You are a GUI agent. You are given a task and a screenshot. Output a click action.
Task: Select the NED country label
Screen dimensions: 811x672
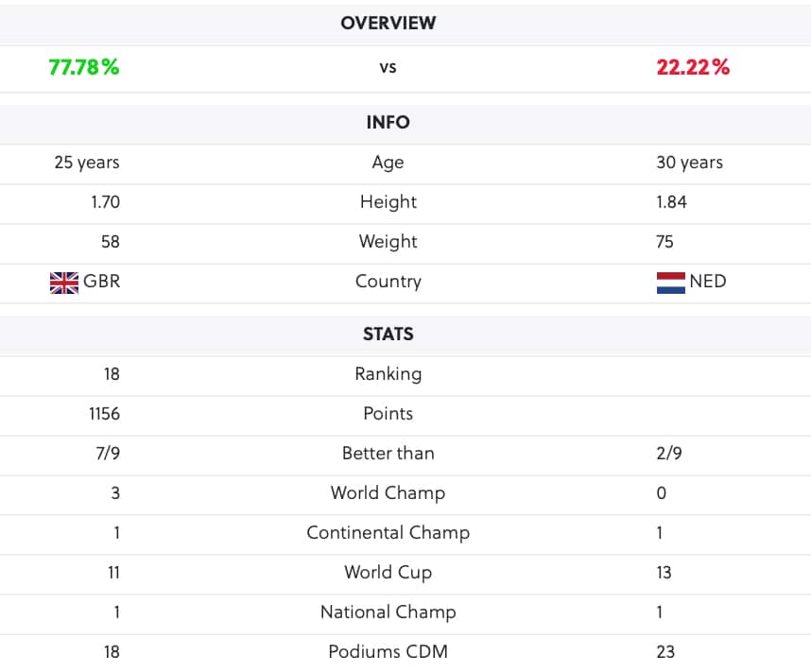coord(708,282)
